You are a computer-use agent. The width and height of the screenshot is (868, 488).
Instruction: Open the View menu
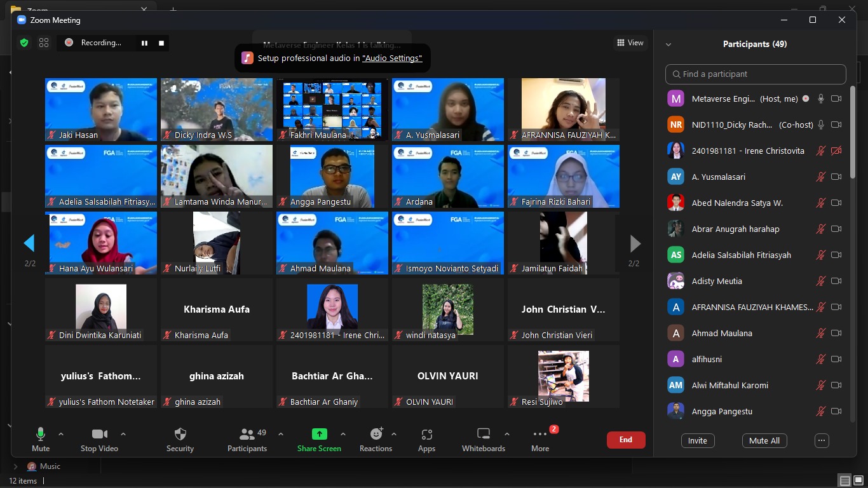click(630, 43)
